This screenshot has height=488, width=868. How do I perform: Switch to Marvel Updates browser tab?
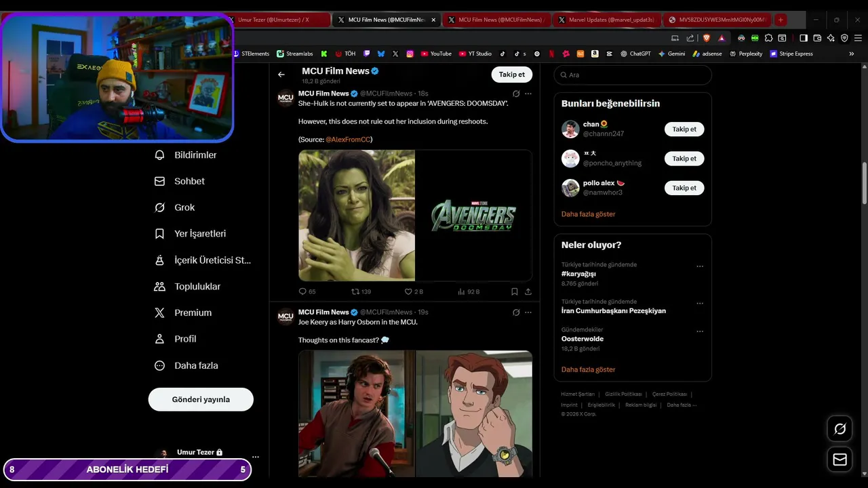tap(606, 20)
